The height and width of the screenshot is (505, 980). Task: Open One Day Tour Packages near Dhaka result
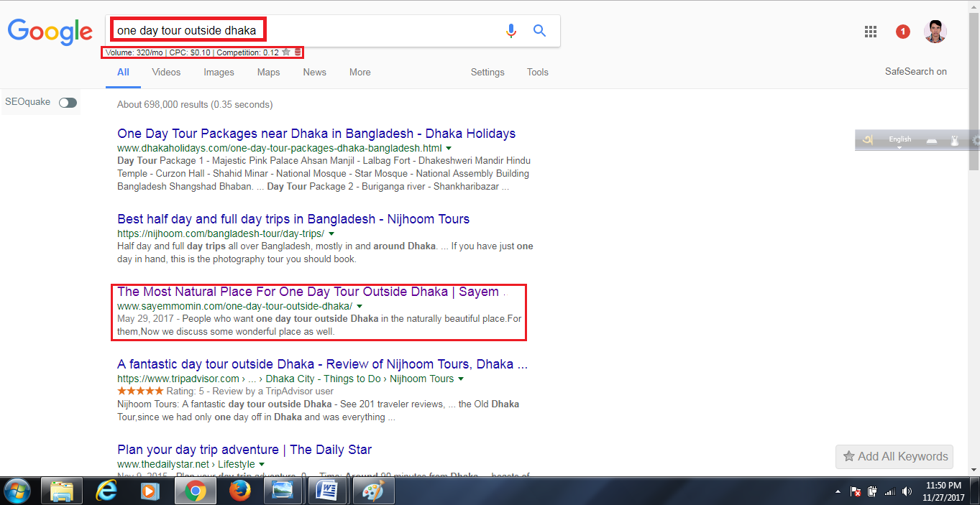coord(316,134)
